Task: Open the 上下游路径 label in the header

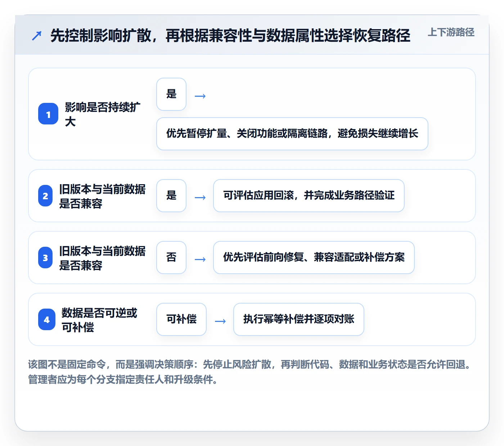Action: tap(451, 32)
